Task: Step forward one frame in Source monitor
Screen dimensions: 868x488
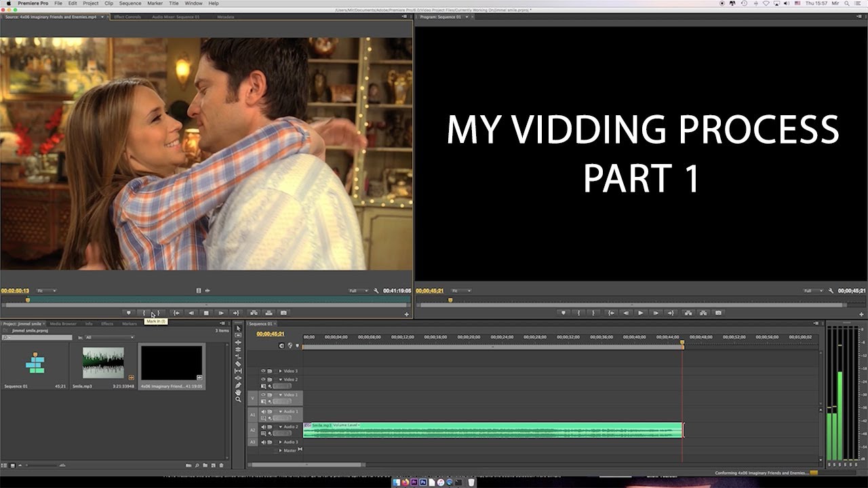Action: (221, 313)
